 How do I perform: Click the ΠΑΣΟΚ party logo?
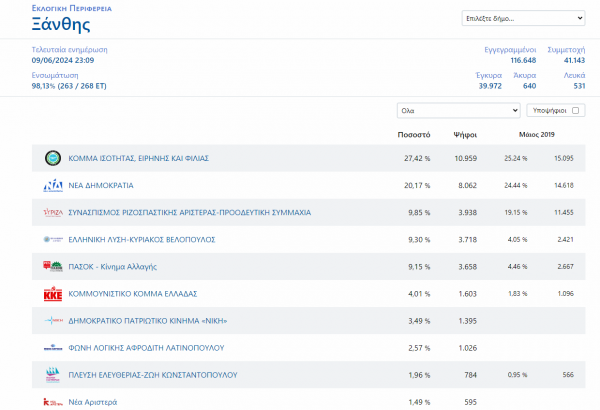[x=53, y=267]
